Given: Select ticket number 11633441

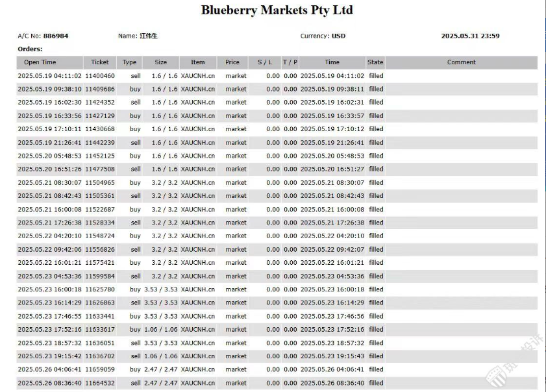Looking at the screenshot, I should coord(100,317).
